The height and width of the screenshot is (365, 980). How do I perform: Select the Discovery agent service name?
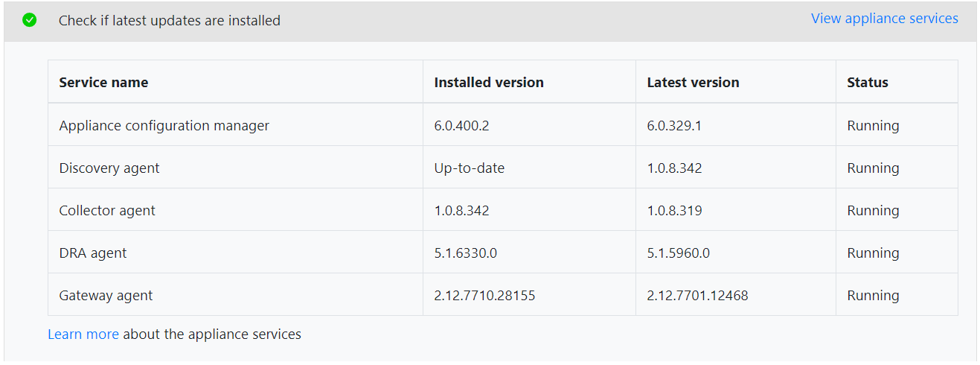click(109, 168)
